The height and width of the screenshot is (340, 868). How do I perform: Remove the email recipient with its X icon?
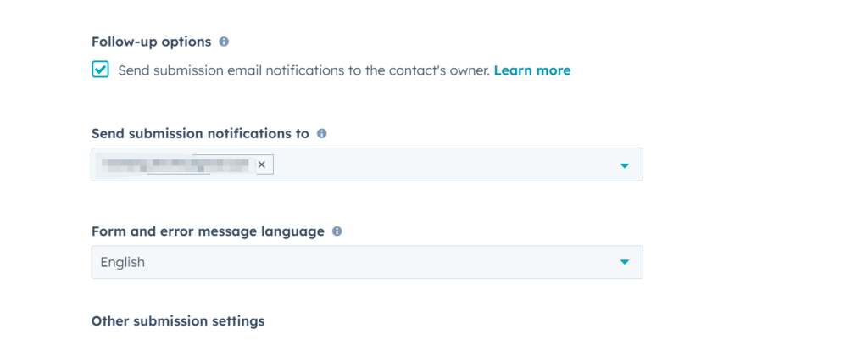pos(262,164)
